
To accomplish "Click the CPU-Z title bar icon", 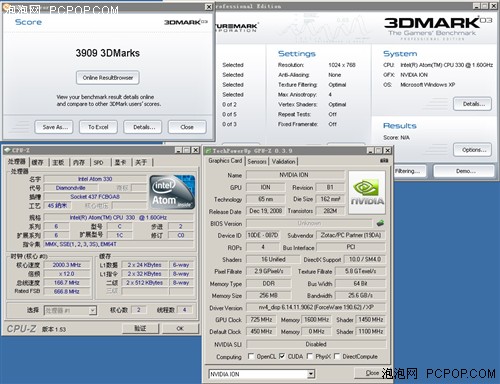I will (7, 150).
